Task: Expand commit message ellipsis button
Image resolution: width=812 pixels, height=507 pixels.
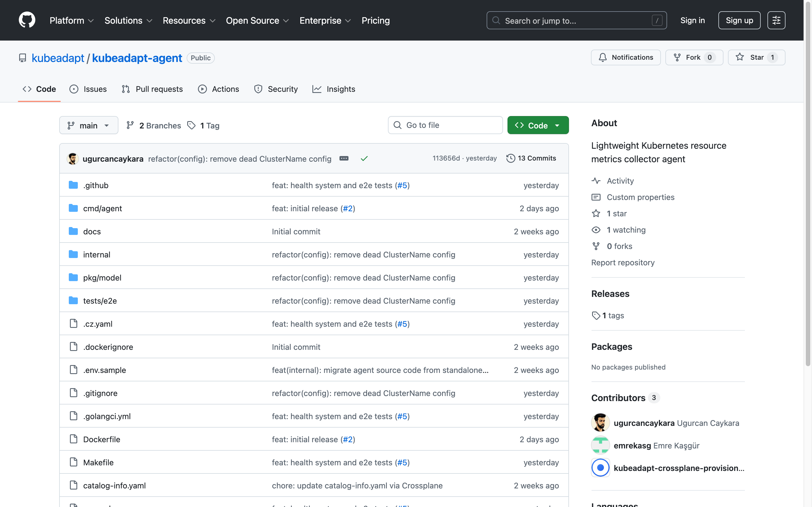Action: click(344, 158)
